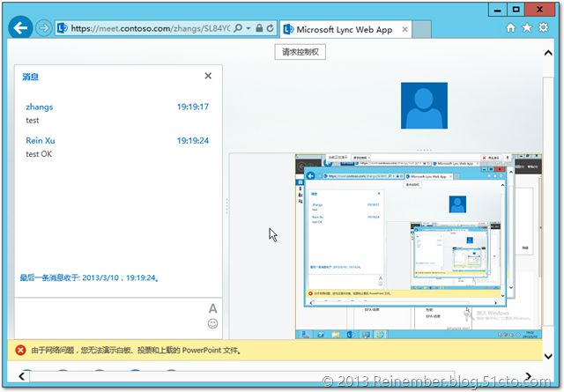The width and height of the screenshot is (564, 392).
Task: Click the 请求控制权 button
Action: point(301,52)
